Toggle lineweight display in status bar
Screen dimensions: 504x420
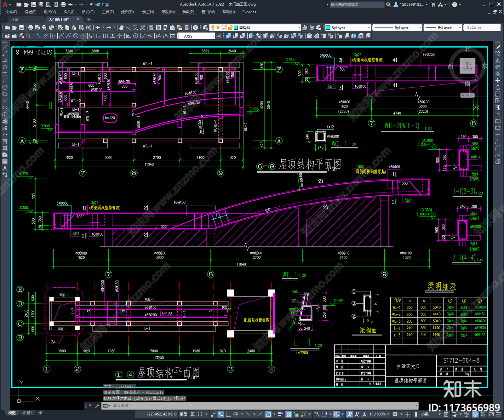(x=280, y=414)
